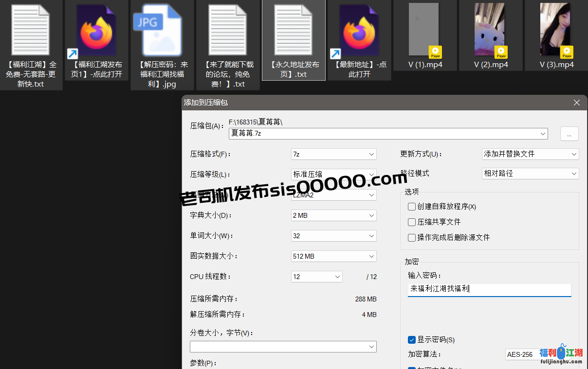Enable the 创建自释放程序 checkbox

412,207
